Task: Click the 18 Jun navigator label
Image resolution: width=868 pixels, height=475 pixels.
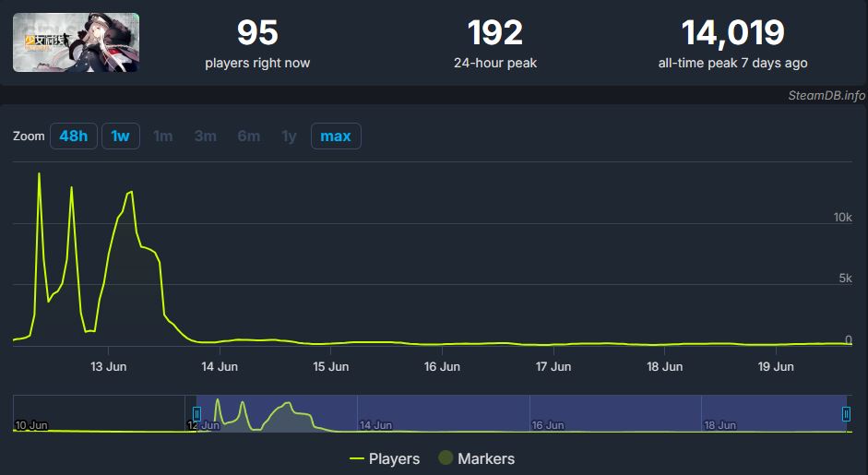Action: (719, 425)
